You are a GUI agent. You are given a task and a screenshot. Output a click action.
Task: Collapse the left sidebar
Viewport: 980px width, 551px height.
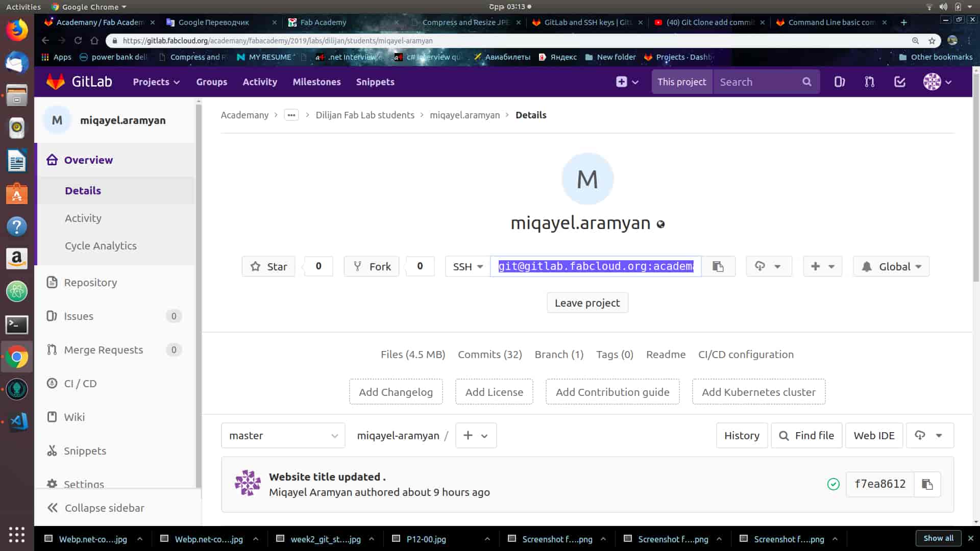(96, 508)
